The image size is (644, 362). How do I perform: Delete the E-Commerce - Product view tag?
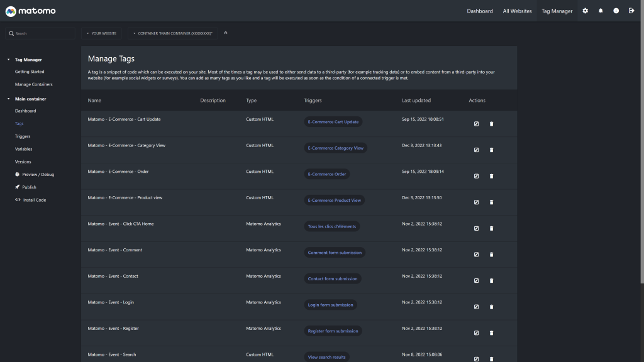pyautogui.click(x=492, y=202)
